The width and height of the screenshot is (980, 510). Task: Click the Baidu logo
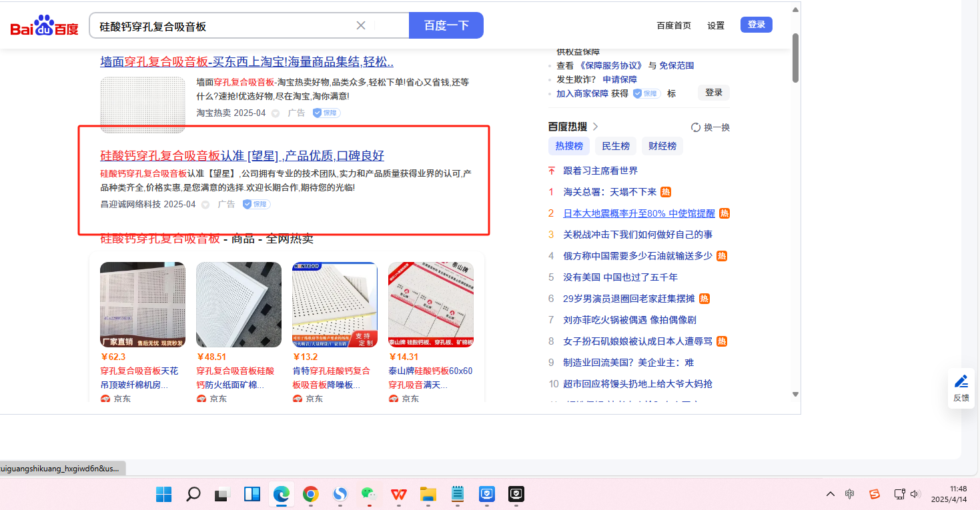(44, 27)
